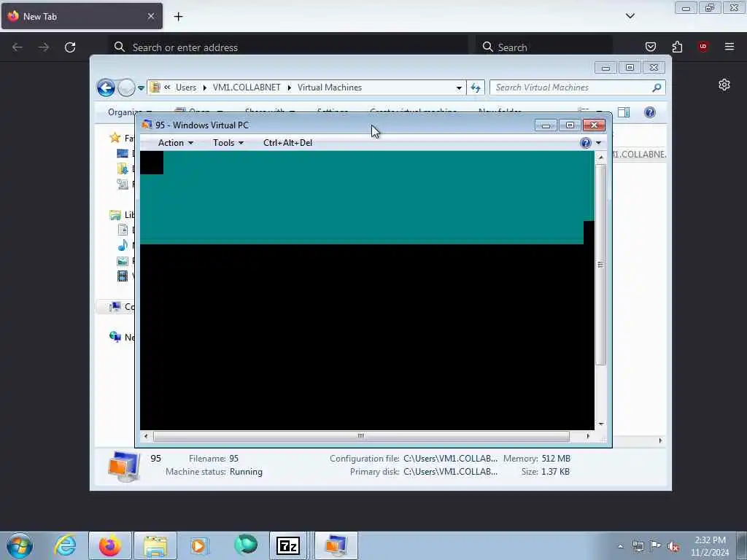747x560 pixels.
Task: Click the Explorer forward arrow button
Action: coord(126,87)
